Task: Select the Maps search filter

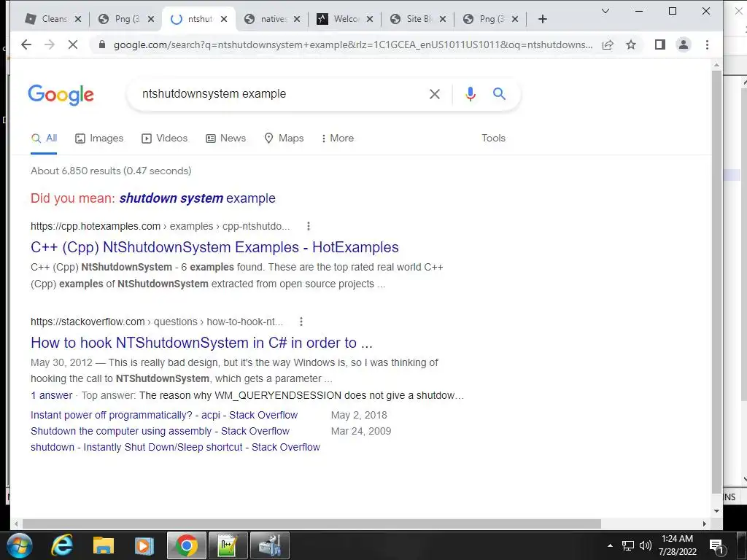Action: click(x=284, y=138)
